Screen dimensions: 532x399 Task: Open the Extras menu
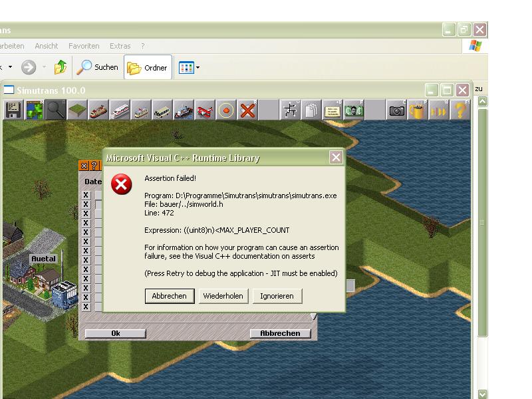(120, 46)
